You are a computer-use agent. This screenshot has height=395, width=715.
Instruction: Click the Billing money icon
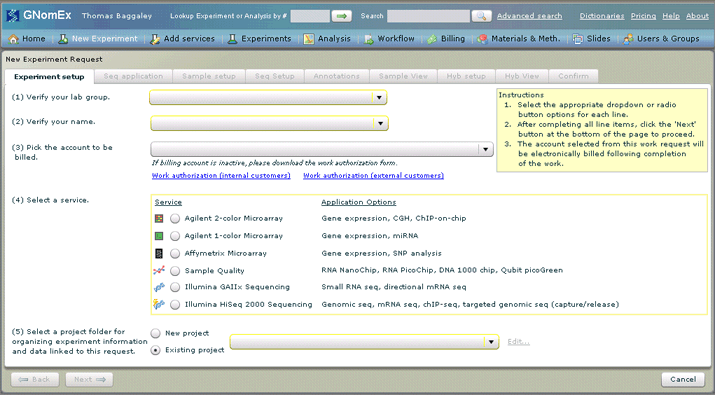[x=432, y=39]
